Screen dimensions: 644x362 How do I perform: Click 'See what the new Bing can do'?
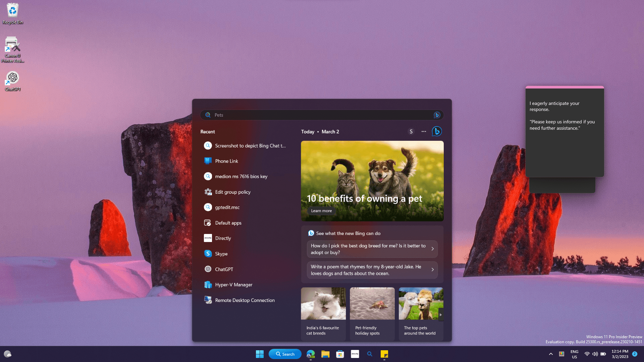click(348, 233)
